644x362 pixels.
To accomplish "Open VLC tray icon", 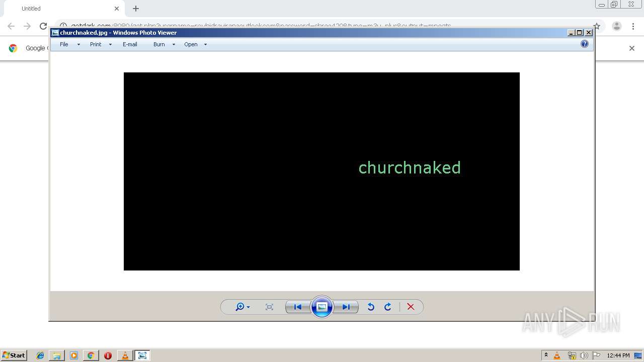I will tap(557, 355).
